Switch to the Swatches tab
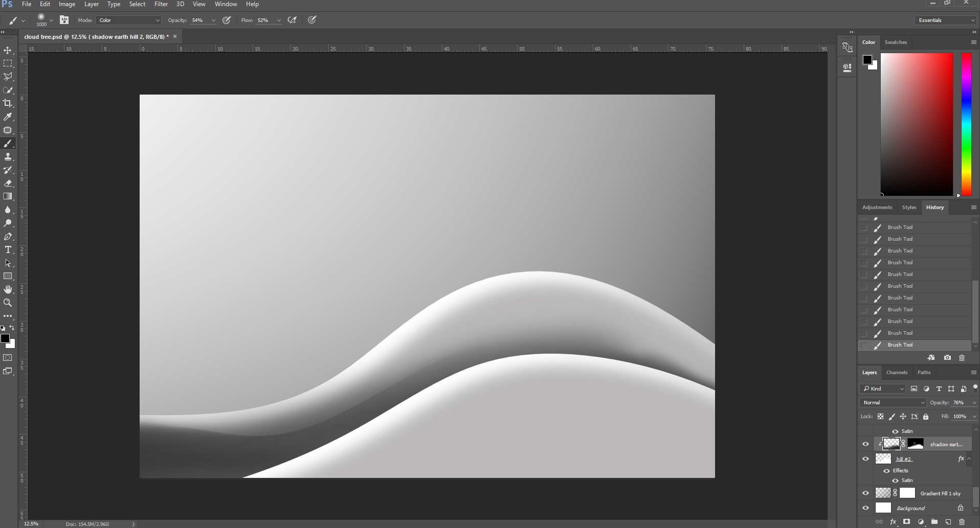The width and height of the screenshot is (980, 528). [896, 42]
